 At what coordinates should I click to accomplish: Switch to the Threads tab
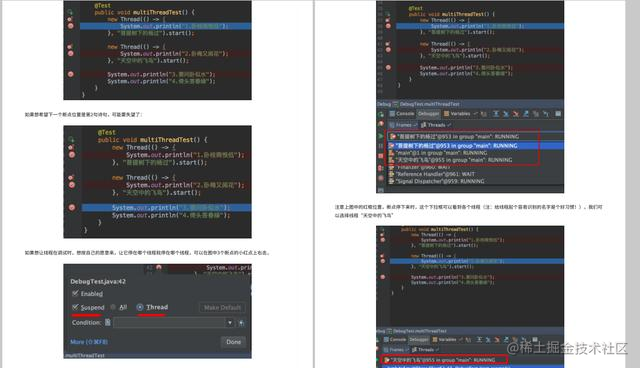[436, 124]
